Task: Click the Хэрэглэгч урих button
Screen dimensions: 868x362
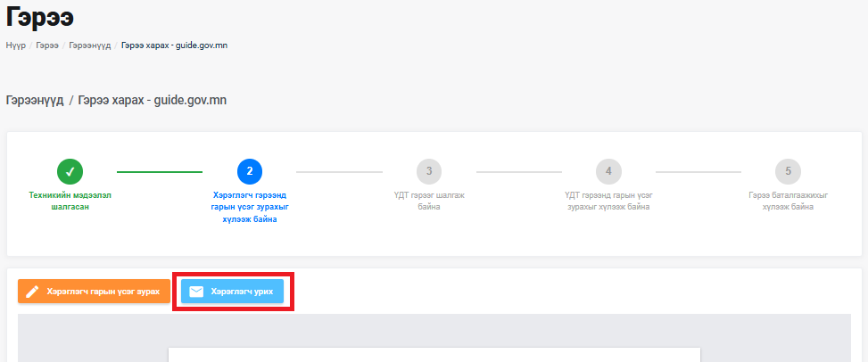Action: tap(232, 292)
